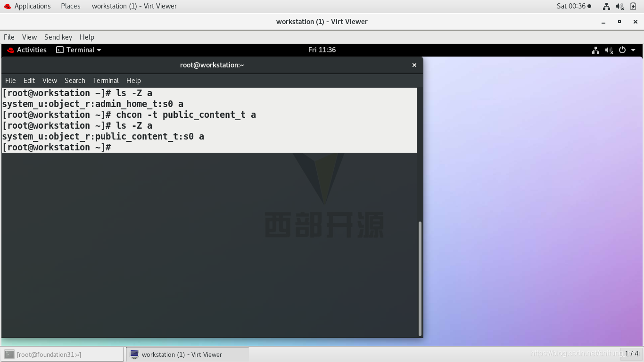The image size is (644, 362).
Task: Open terminal File menu
Action: pyautogui.click(x=10, y=81)
